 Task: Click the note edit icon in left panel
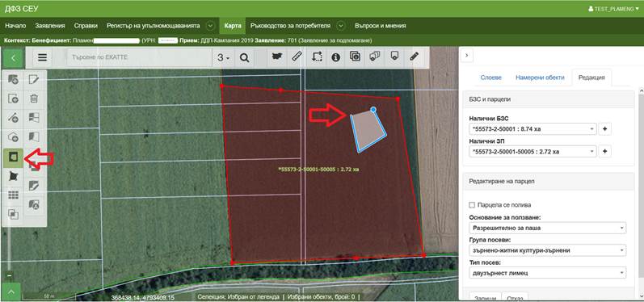34,80
